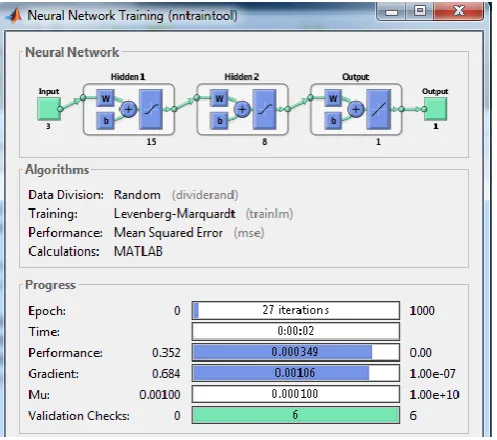Screen dimensions: 497x440
Task: Select the b bias block in Hidden 1
Action: [x=105, y=121]
